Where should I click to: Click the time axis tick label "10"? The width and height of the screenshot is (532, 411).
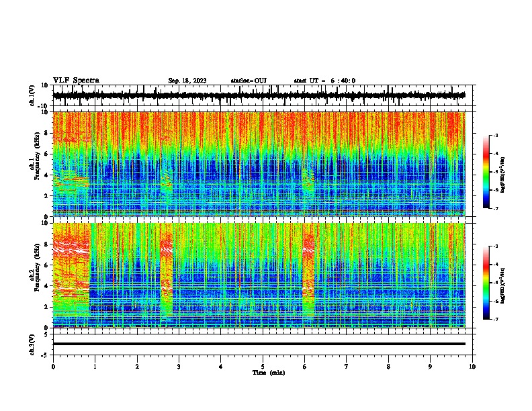(472, 367)
